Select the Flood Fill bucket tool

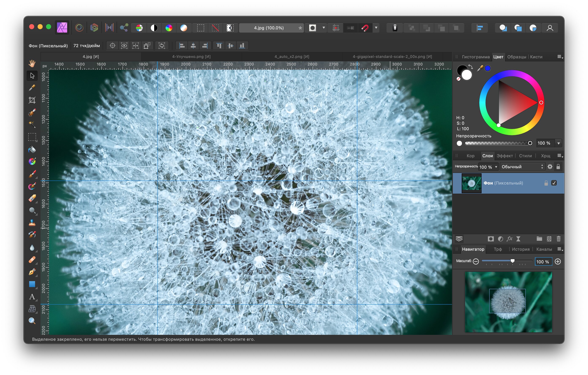click(32, 149)
